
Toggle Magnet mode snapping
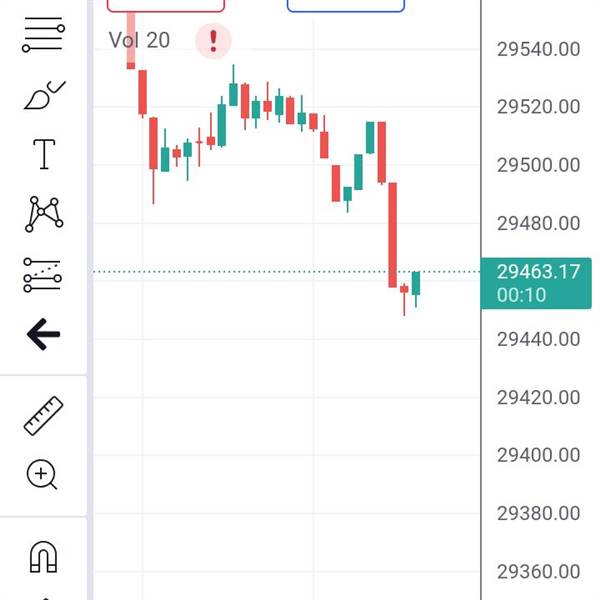[x=44, y=557]
